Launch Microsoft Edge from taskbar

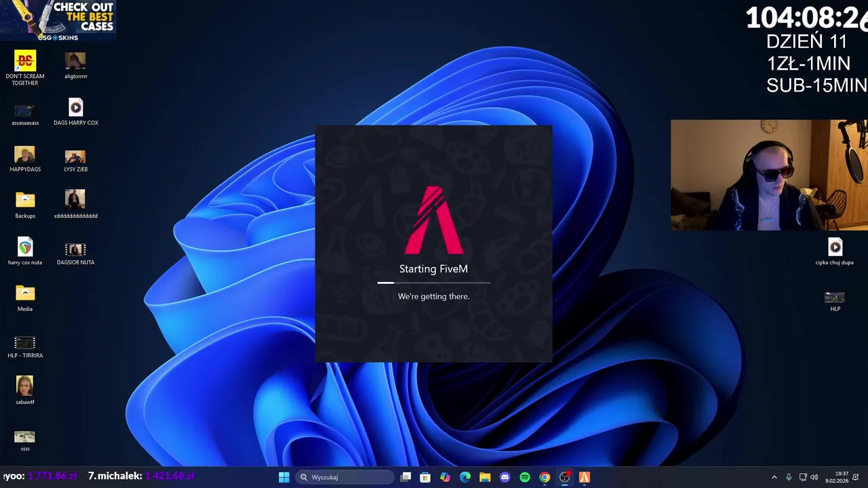tap(465, 477)
